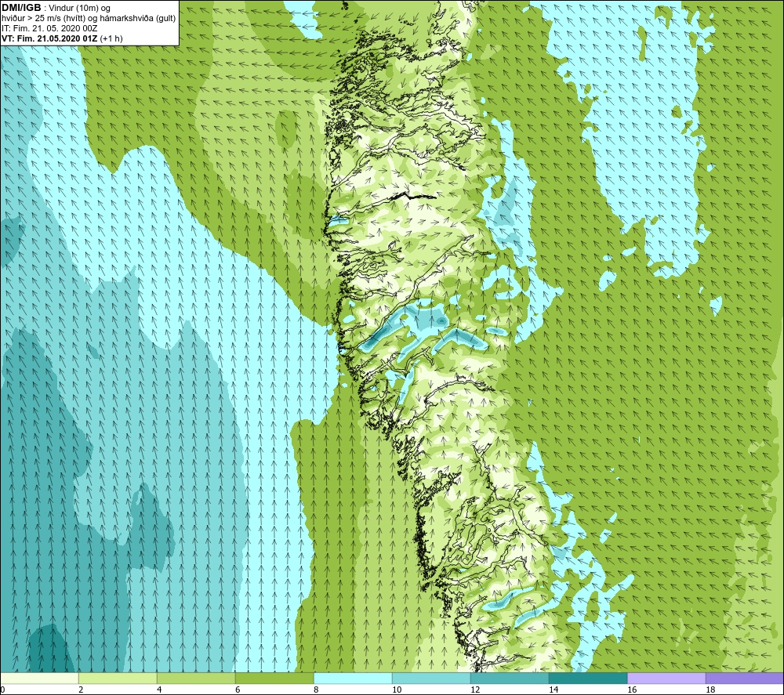Click the legend label '8'

pos(317,690)
